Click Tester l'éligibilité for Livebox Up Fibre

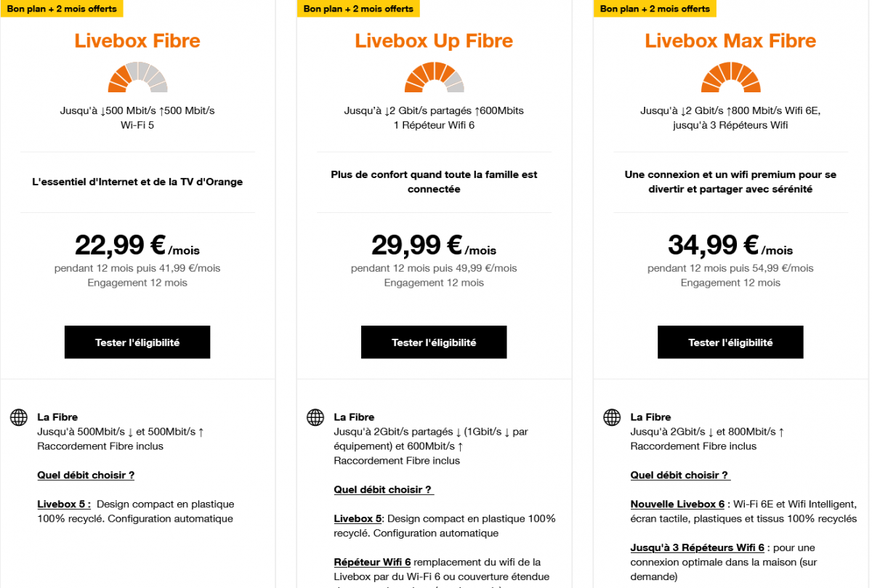point(434,342)
